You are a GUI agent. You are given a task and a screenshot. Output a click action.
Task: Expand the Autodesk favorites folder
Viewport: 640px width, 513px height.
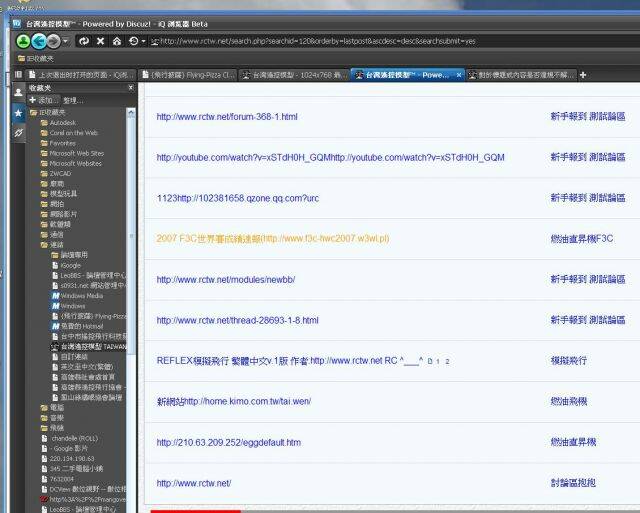(x=58, y=122)
